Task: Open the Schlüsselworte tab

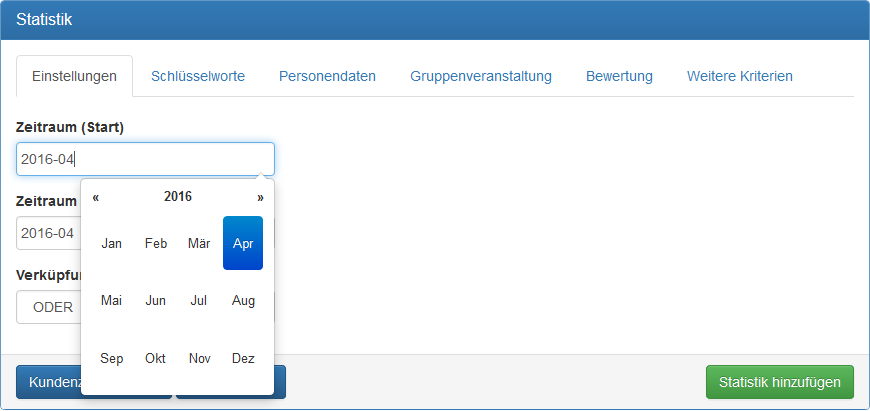Action: 198,76
